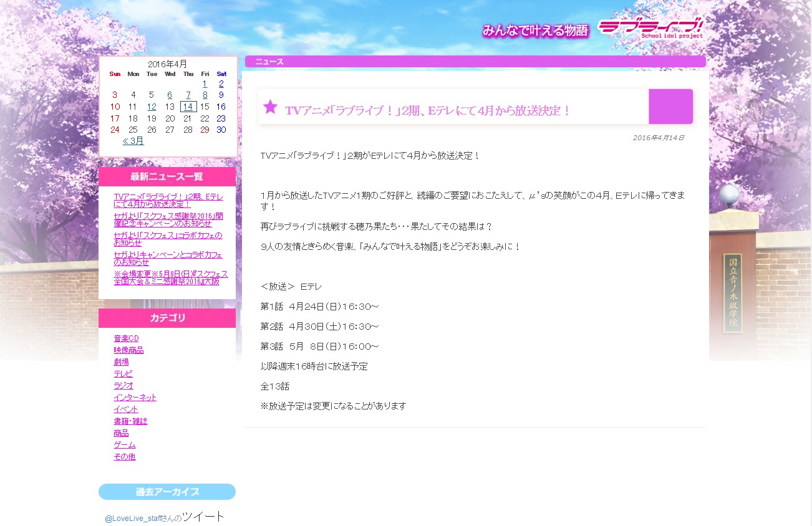Click the article date 2016年4月14日
The width and height of the screenshot is (812, 526).
pos(659,138)
